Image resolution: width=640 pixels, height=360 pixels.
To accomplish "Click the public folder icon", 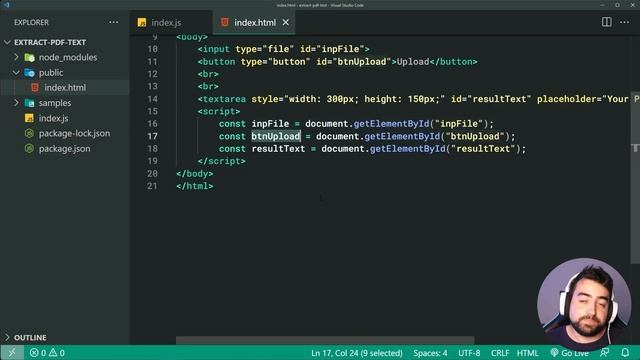I will (29, 73).
